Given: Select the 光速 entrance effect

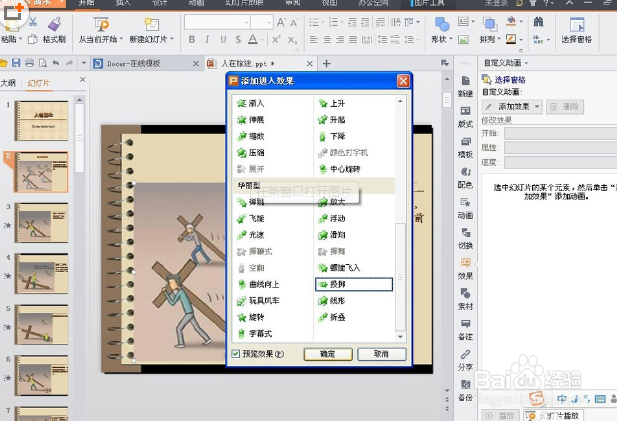Looking at the screenshot, I should (x=251, y=235).
